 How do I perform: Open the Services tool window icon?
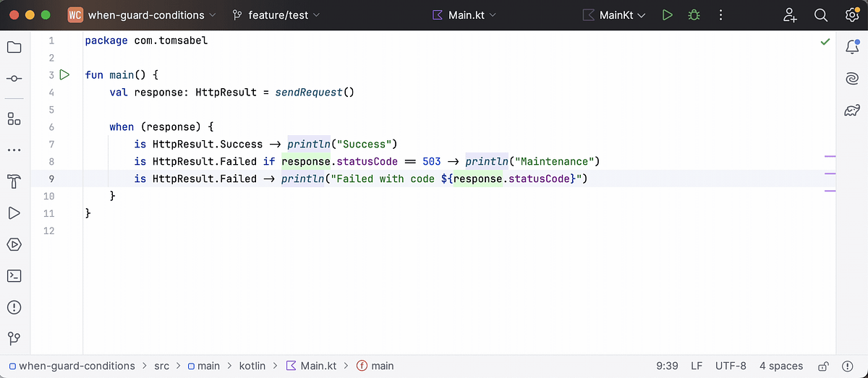tap(14, 244)
